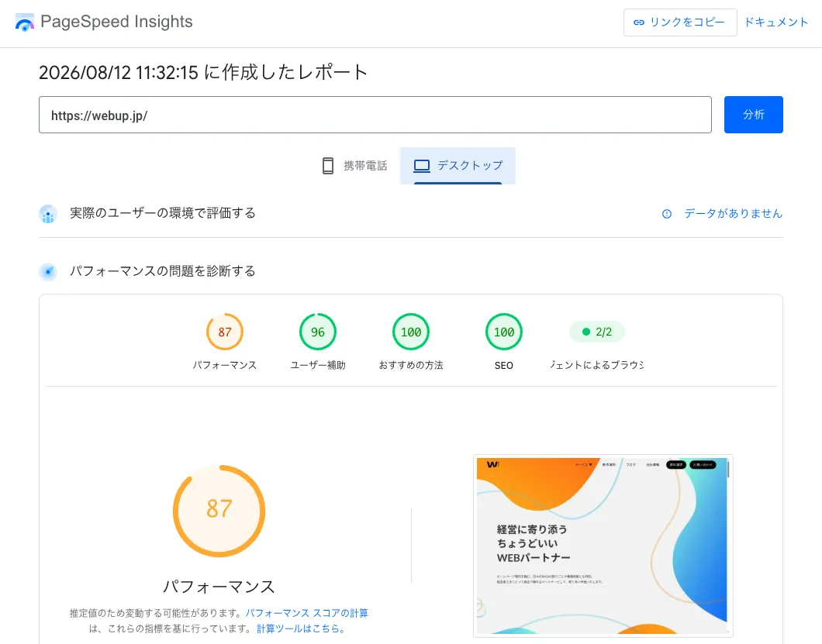This screenshot has width=822, height=644.
Task: Click the URL field containing https://webup.jp/
Action: coord(375,115)
